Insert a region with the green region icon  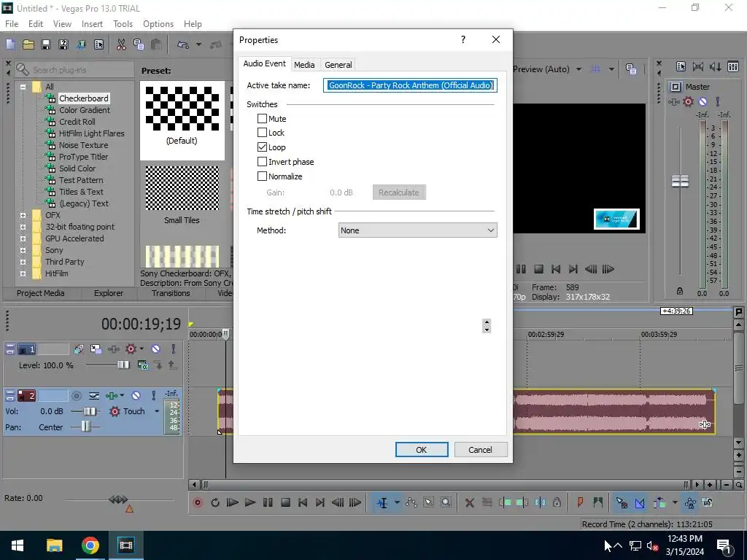coord(598,502)
